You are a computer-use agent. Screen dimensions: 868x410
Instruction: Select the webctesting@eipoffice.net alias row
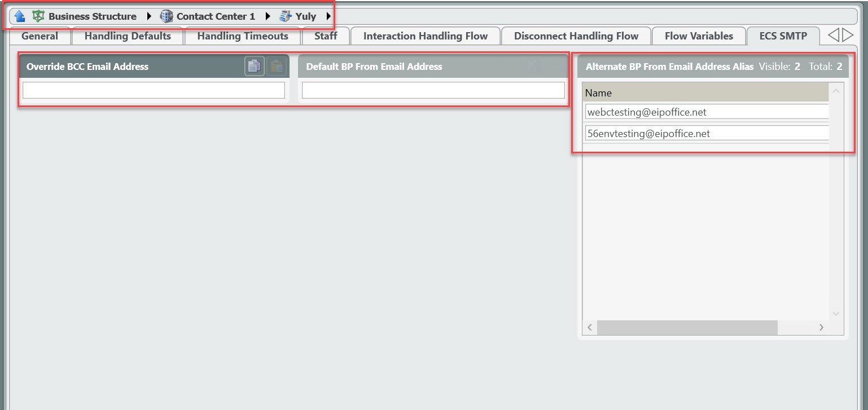706,112
